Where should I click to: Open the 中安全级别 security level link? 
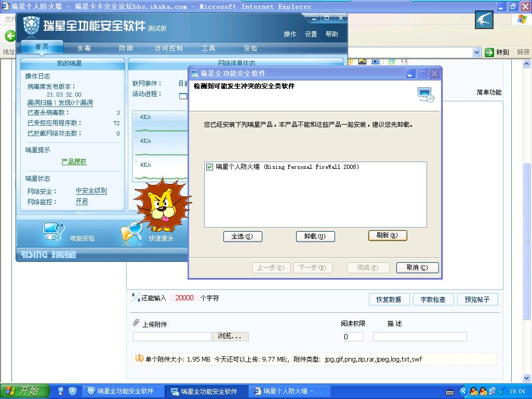tap(91, 191)
